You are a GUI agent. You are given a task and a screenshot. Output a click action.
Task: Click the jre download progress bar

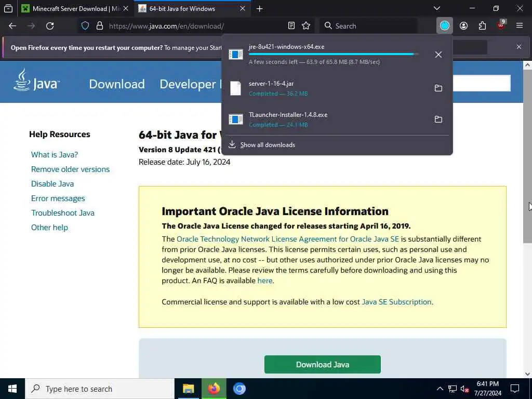333,54
